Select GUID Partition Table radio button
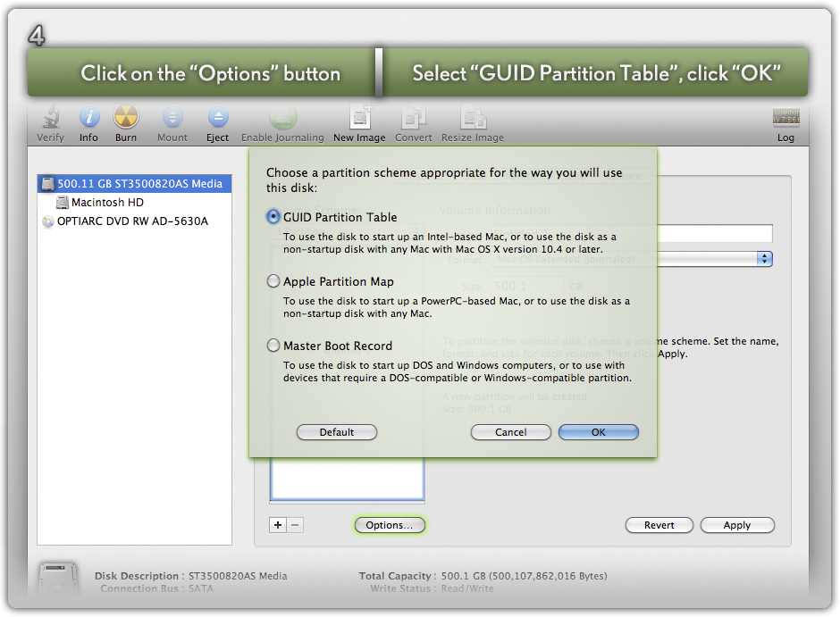Viewport: 840px width, 617px height. pos(273,217)
